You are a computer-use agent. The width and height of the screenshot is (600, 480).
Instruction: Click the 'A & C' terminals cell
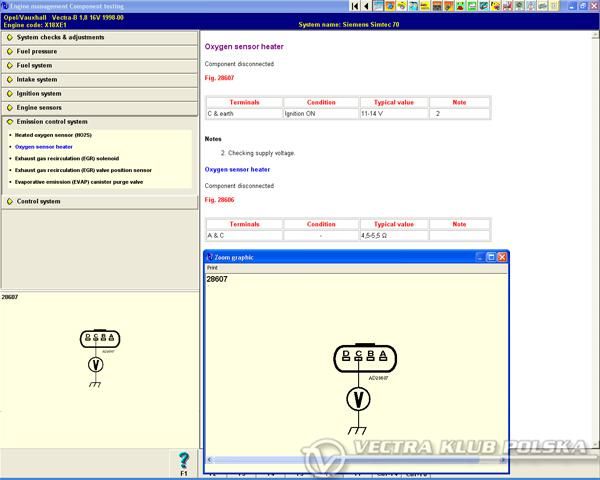[x=244, y=235]
